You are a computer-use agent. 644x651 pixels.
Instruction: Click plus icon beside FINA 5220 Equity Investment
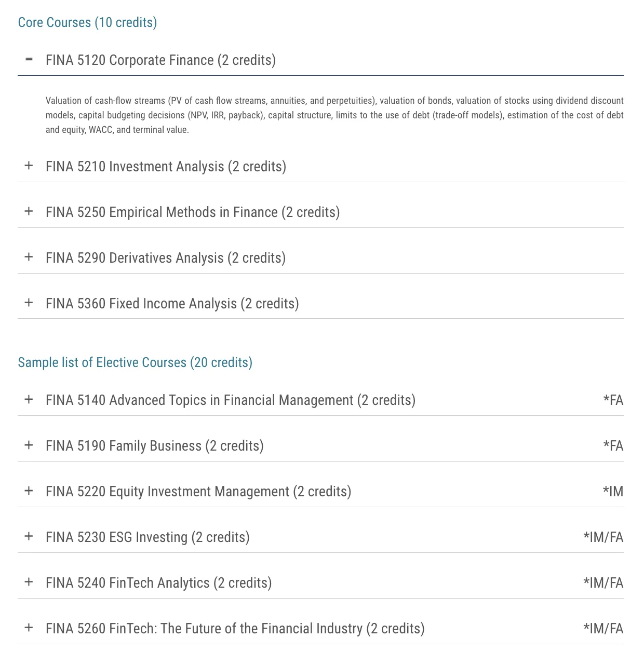click(x=29, y=491)
